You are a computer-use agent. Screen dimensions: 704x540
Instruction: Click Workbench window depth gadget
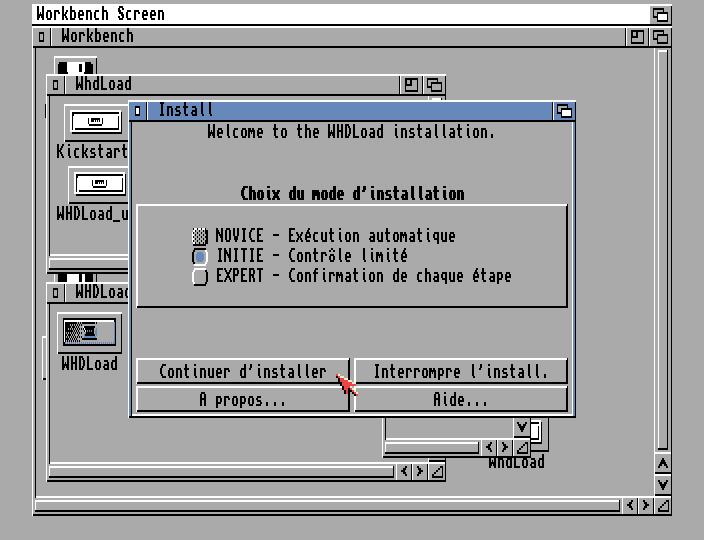tap(660, 37)
